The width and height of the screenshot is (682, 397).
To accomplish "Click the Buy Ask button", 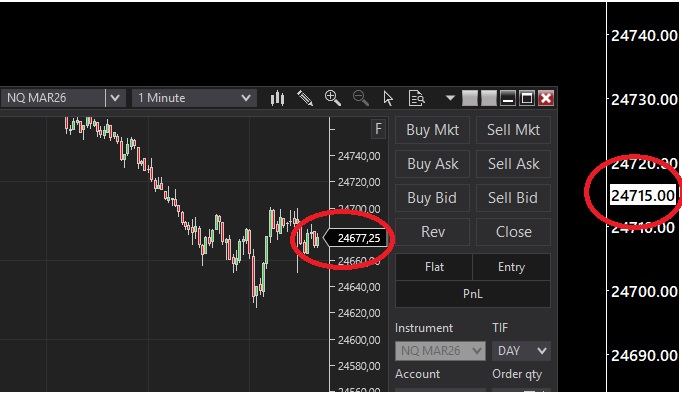I will (x=432, y=164).
